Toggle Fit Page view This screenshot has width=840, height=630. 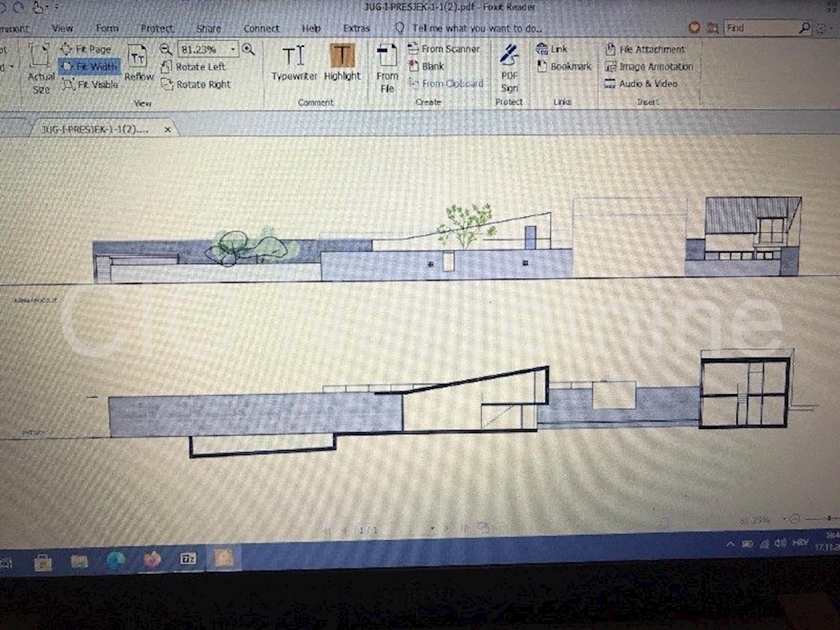[x=86, y=49]
